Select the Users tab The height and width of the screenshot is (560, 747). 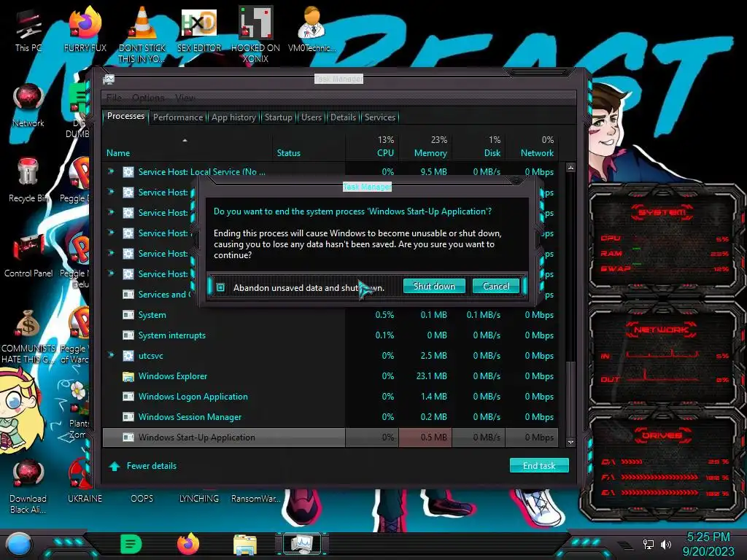click(311, 117)
